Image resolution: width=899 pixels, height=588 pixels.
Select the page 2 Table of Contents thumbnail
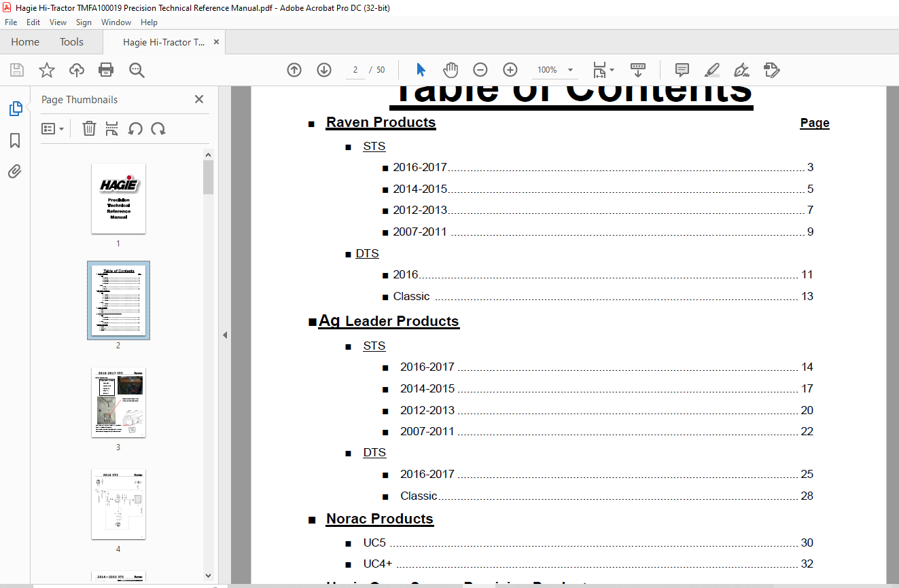[x=118, y=300]
